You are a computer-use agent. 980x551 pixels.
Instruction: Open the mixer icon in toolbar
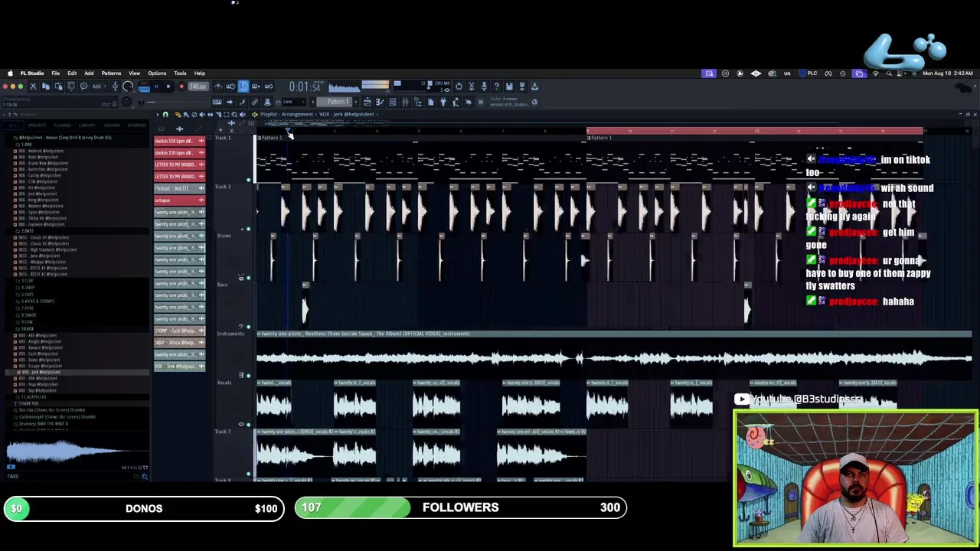coord(405,102)
